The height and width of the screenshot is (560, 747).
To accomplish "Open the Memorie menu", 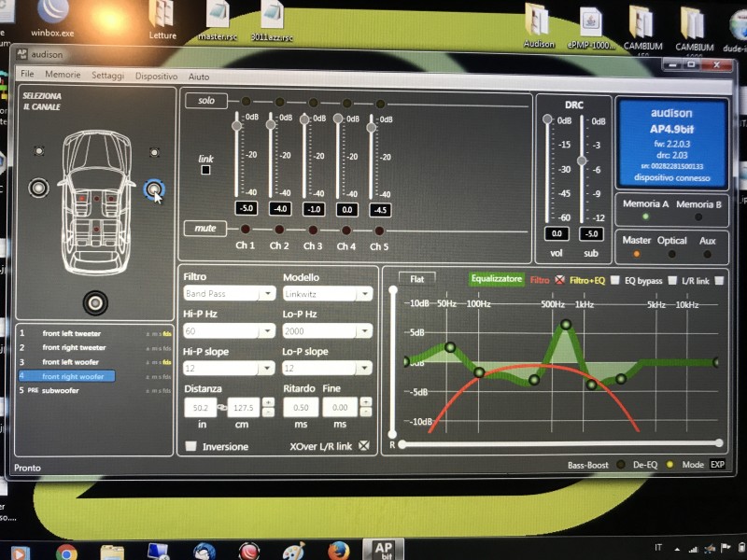I will pos(63,75).
